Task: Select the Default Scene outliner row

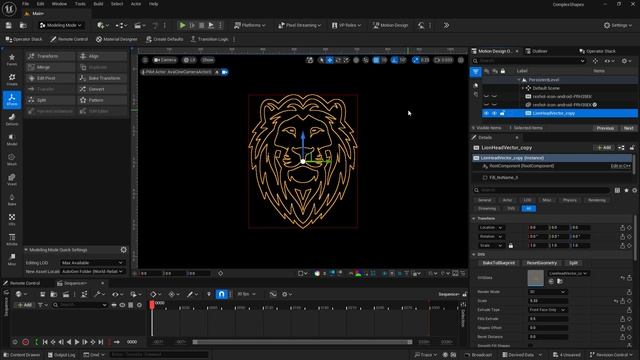Action: 546,88
